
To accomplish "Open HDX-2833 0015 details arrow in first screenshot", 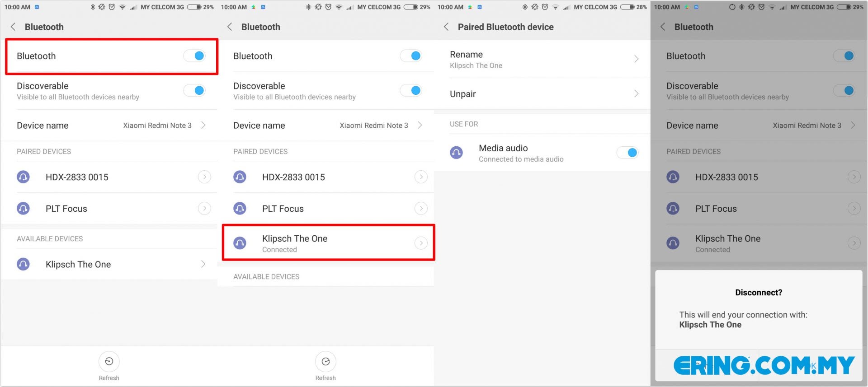I will pyautogui.click(x=204, y=177).
